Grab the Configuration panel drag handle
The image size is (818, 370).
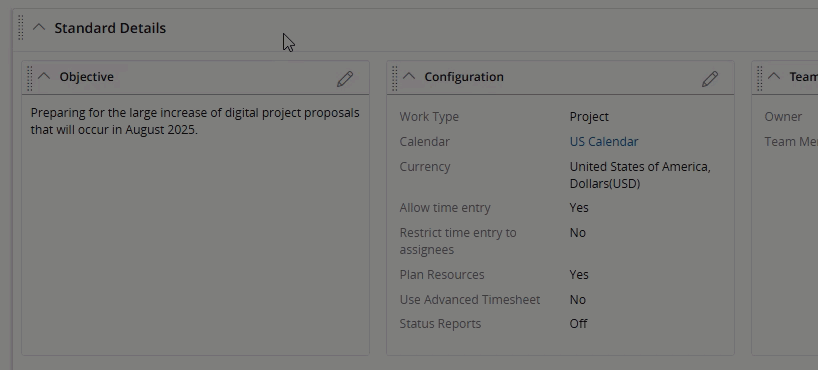pyautogui.click(x=395, y=78)
